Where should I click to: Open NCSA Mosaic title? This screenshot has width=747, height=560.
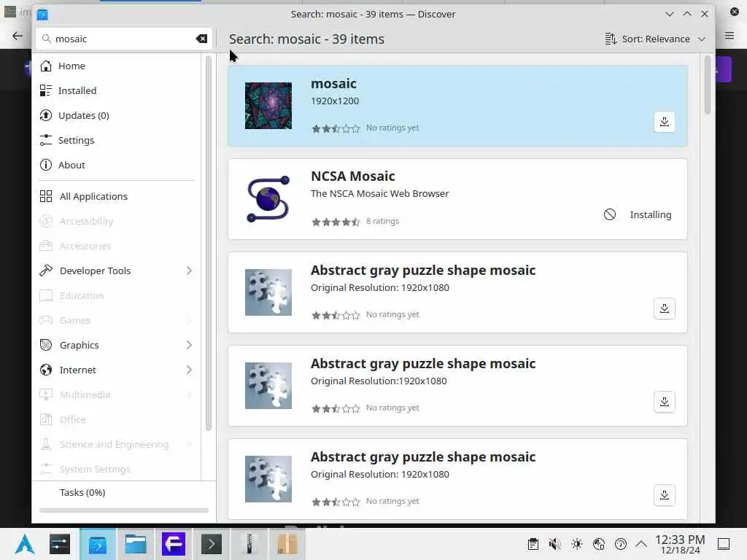coord(352,176)
